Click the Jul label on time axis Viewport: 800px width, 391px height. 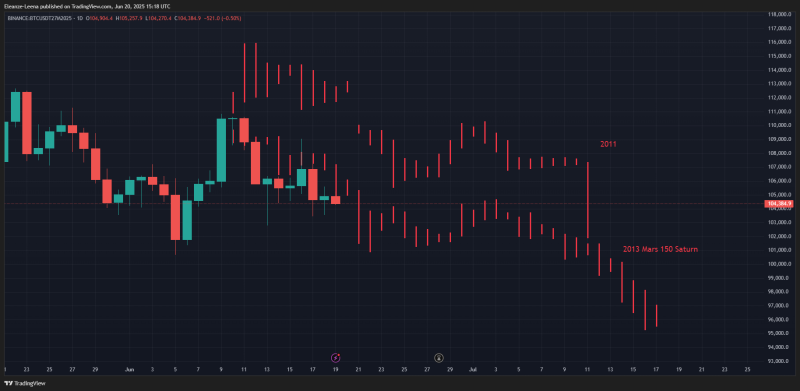[472, 369]
